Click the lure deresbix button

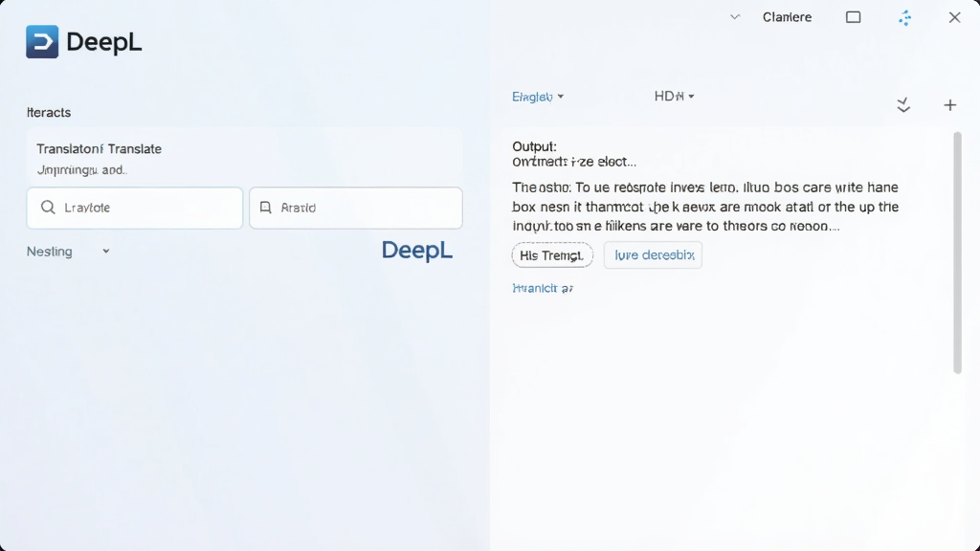[x=653, y=254]
